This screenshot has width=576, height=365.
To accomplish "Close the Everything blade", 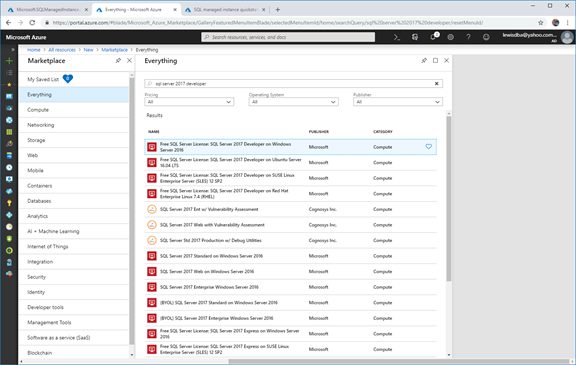I will click(446, 61).
